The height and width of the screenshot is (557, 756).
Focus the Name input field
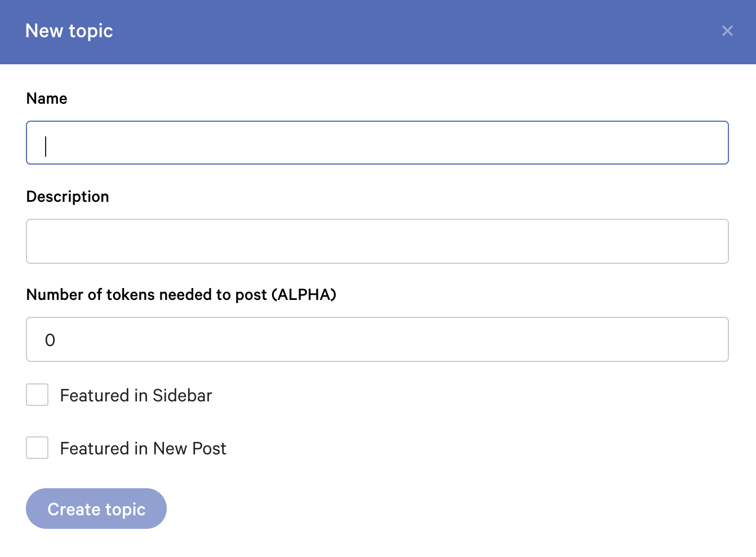coord(377,143)
